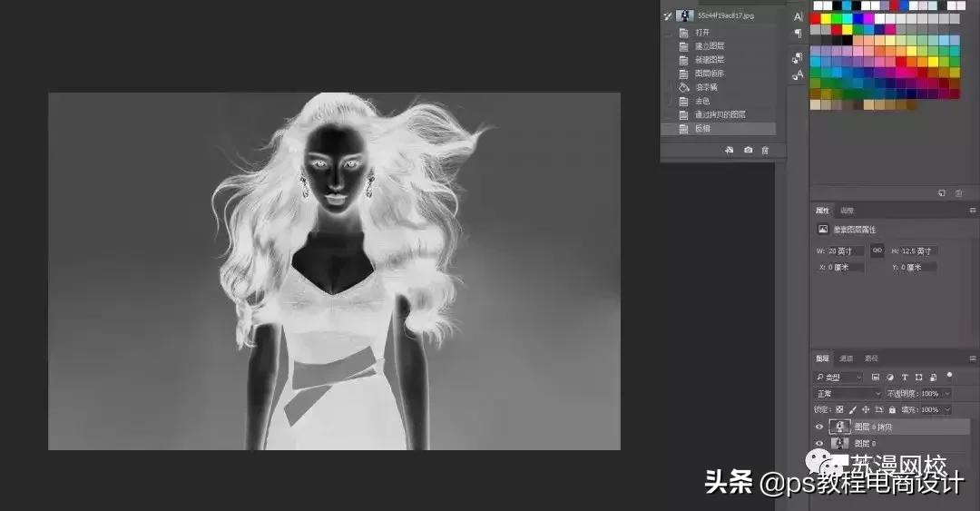Screen dimensions: 980x511
Task: Filter layers by type layers
Action: click(905, 378)
